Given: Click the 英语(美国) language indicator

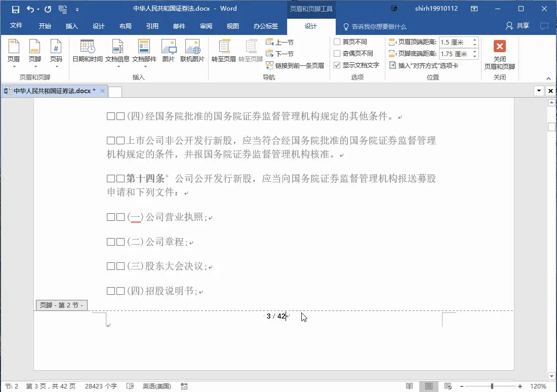Looking at the screenshot, I should coord(156,386).
